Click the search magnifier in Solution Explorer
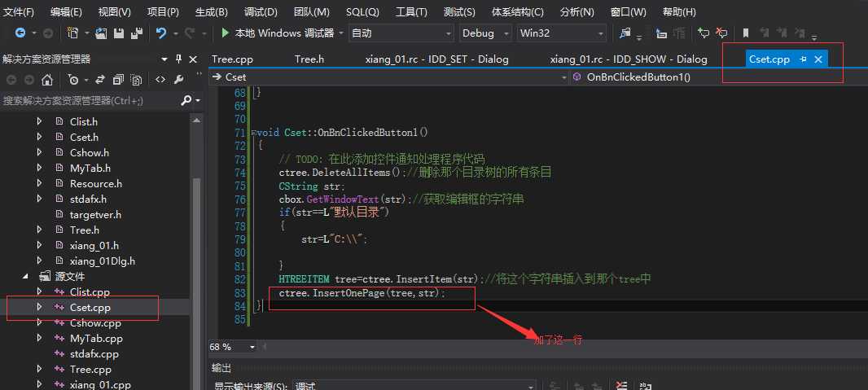This screenshot has height=390, width=868. coord(186,100)
